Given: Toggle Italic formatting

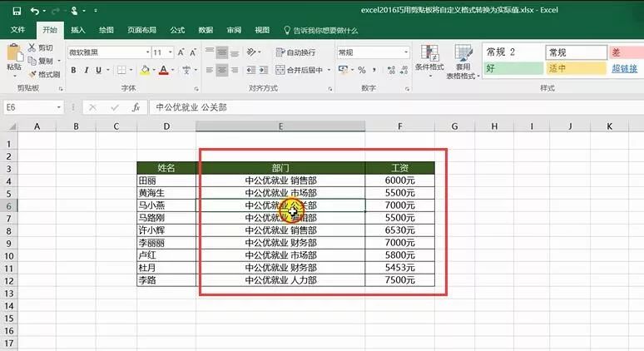Looking at the screenshot, I should pos(86,71).
